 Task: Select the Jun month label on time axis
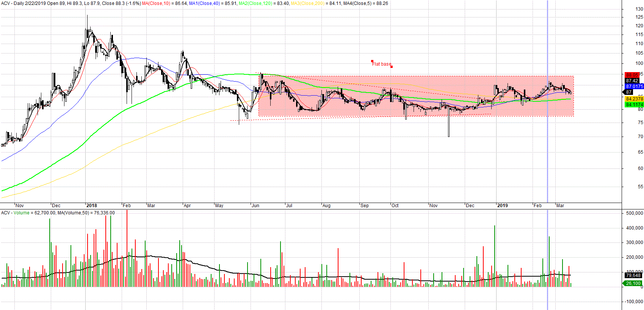pos(255,206)
